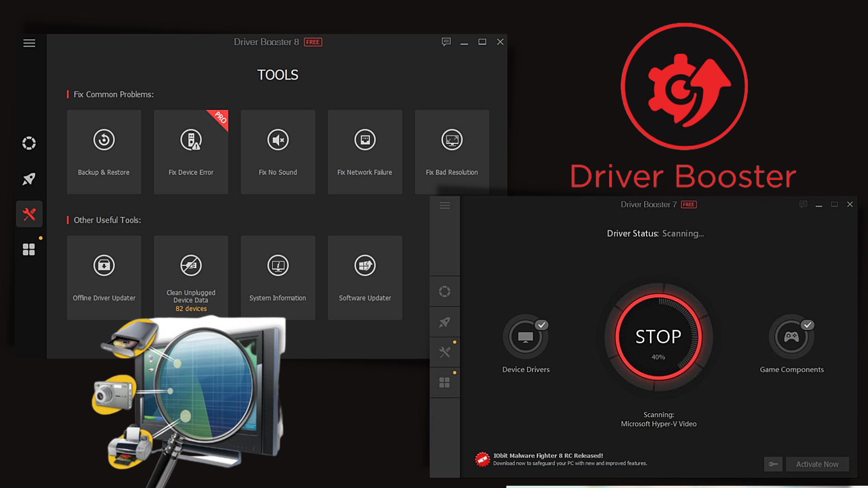
Task: Open the System Information tool
Action: (x=276, y=277)
